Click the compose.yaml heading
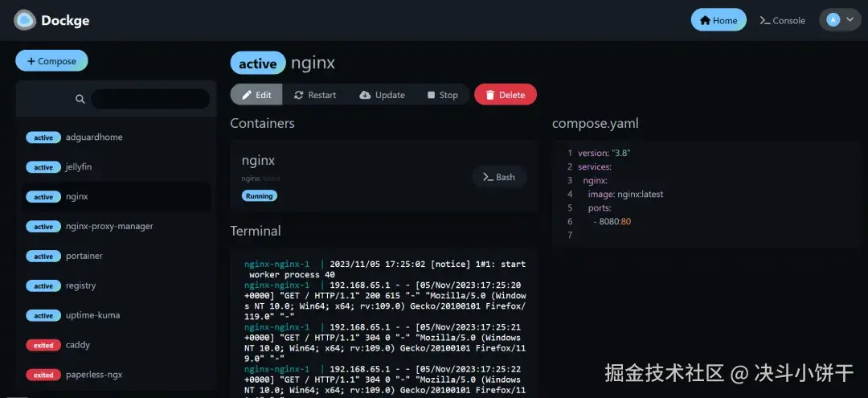Viewport: 868px width, 398px height. (595, 124)
